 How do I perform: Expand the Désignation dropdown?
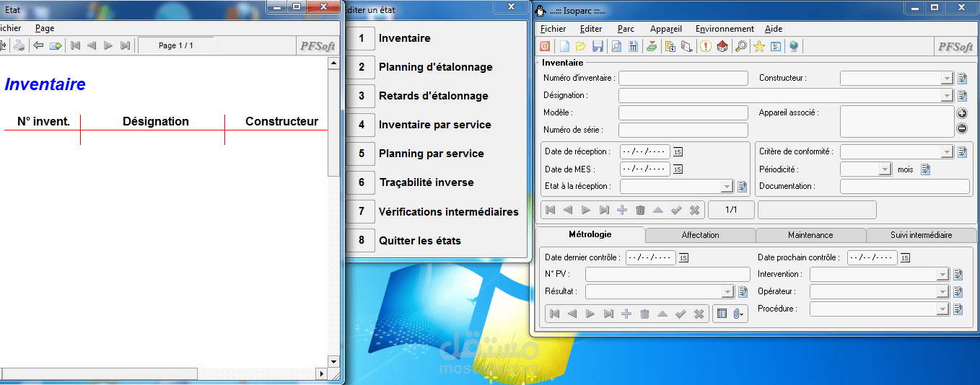pyautogui.click(x=947, y=95)
